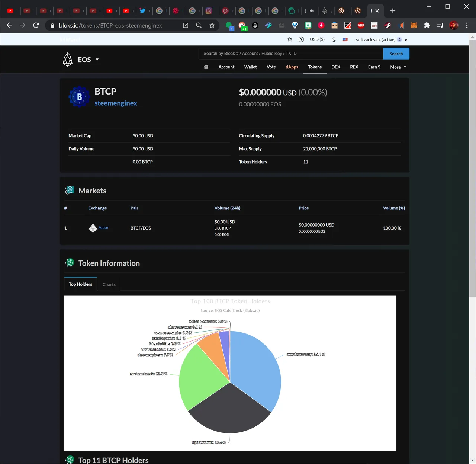Sort by Volume (24h) column header
Screen dimensions: 476x464
pyautogui.click(x=227, y=208)
